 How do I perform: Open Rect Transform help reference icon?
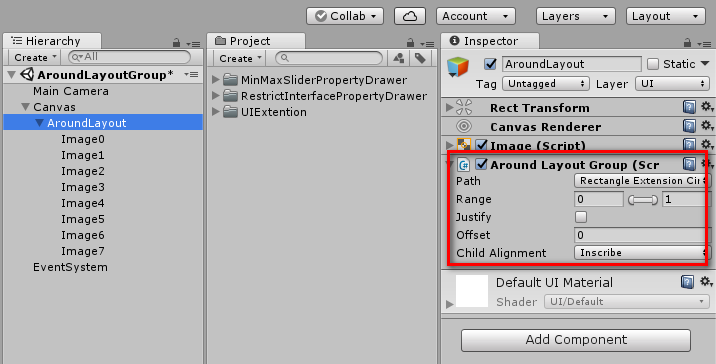coord(689,107)
